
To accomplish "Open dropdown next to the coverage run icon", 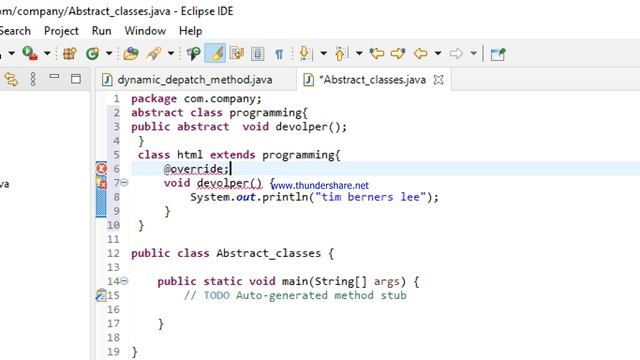I will [47, 53].
